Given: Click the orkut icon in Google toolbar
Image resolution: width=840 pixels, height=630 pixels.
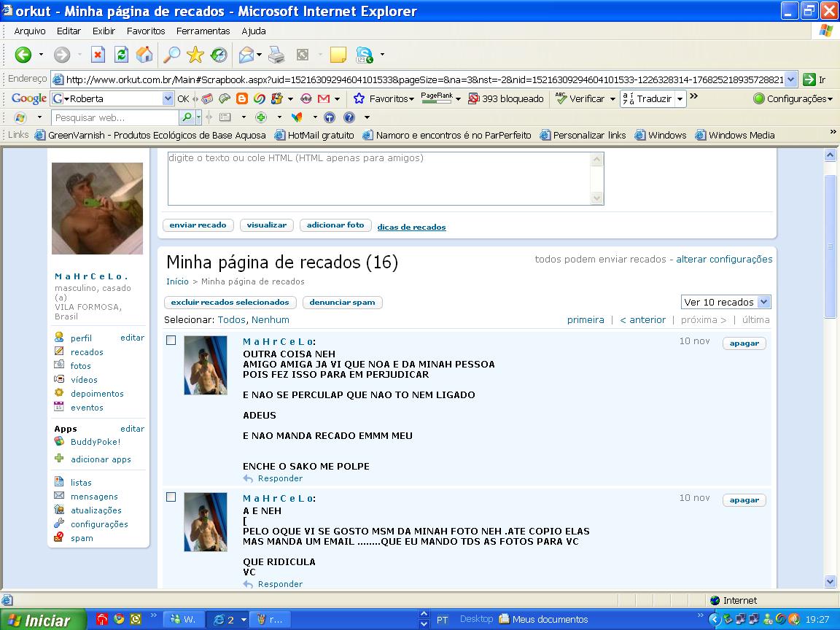Looking at the screenshot, I should coord(306,98).
